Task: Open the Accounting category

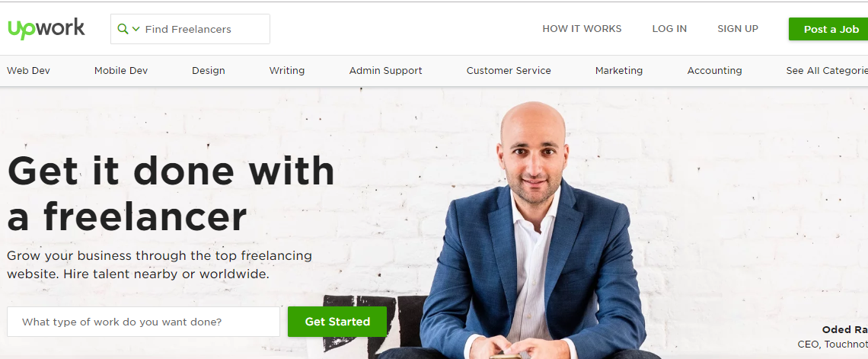Action: (x=714, y=70)
